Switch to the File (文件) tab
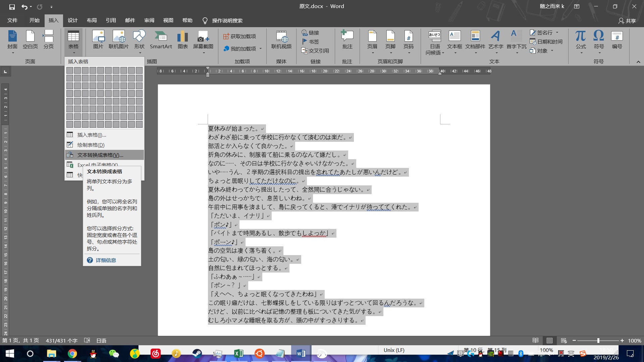This screenshot has width=644, height=362. click(12, 20)
